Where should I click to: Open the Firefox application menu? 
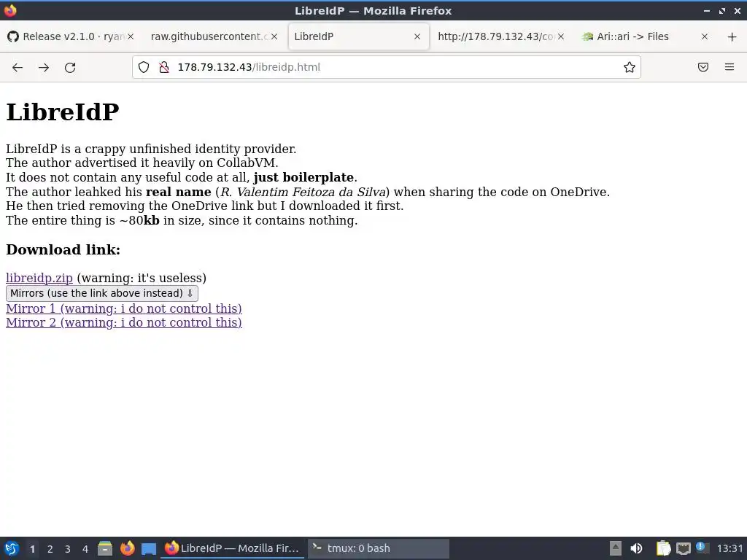[x=729, y=67]
